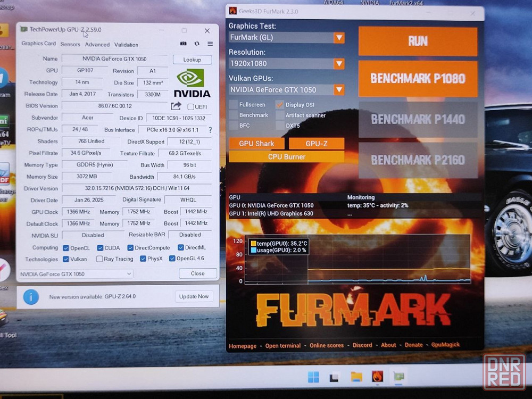Toggle the UEFI checkbox

click(190, 107)
